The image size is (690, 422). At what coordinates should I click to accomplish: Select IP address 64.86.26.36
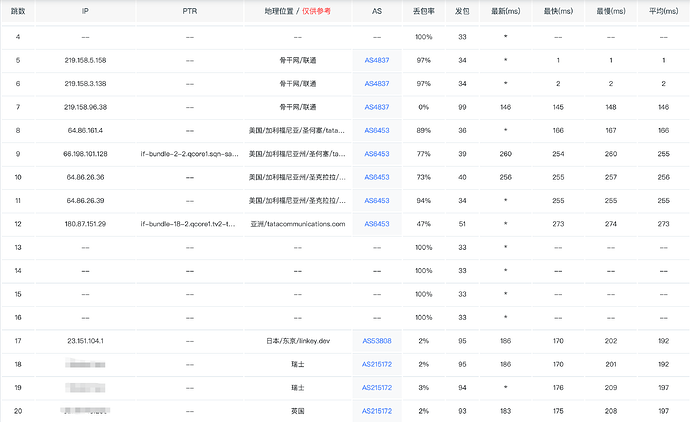pos(85,177)
